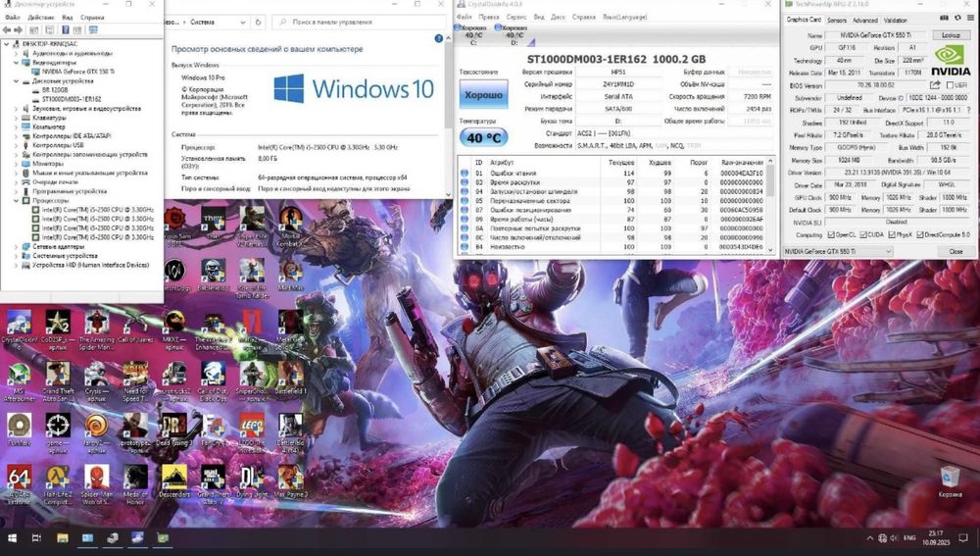Open Task View on the taskbar
980x556 pixels.
point(36,538)
